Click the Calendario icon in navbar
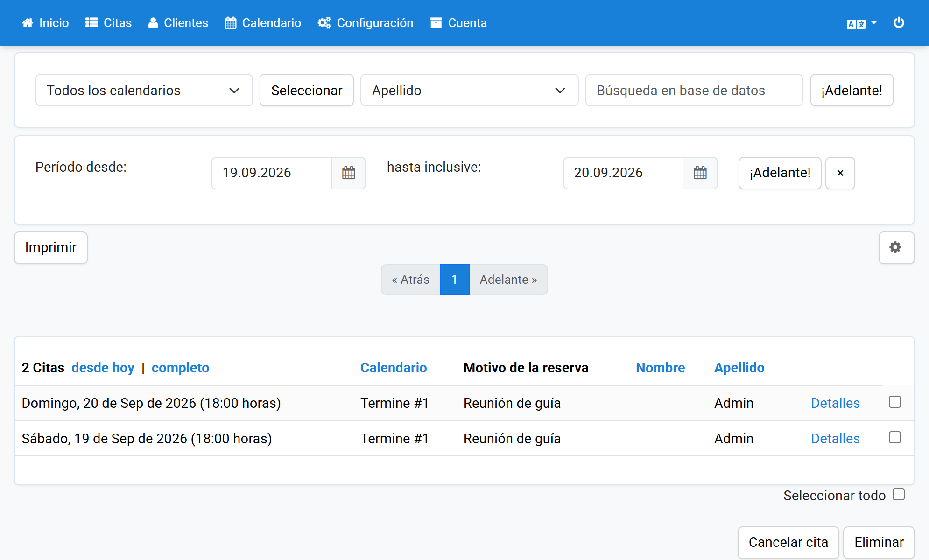 pos(231,23)
